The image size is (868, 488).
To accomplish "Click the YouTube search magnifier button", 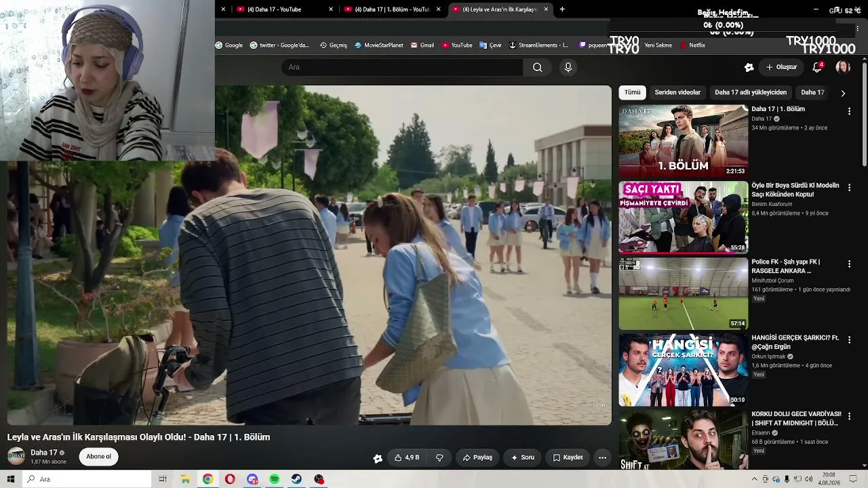I will 537,67.
